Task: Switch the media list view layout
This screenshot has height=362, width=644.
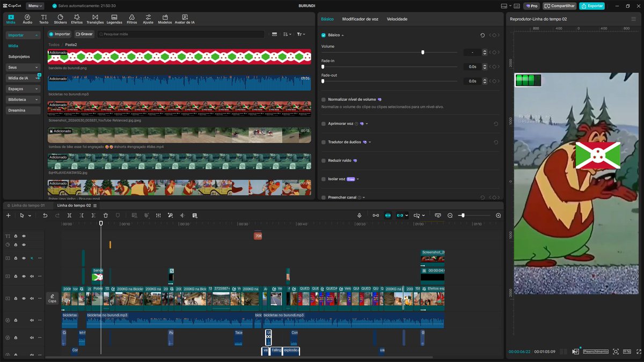Action: [x=274, y=34]
